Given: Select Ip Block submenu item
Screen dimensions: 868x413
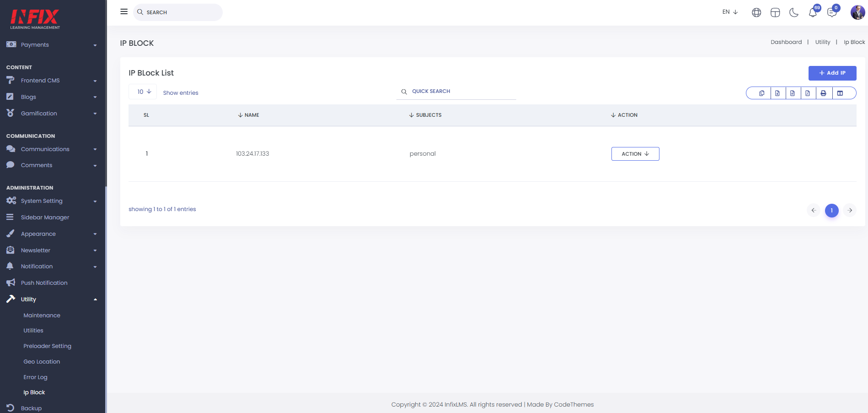Looking at the screenshot, I should [34, 392].
